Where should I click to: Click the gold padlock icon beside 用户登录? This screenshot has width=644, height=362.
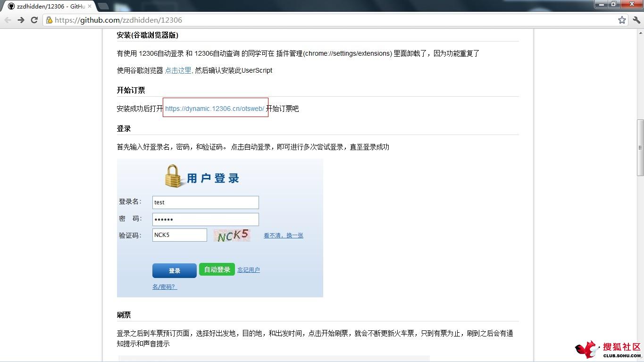[174, 176]
